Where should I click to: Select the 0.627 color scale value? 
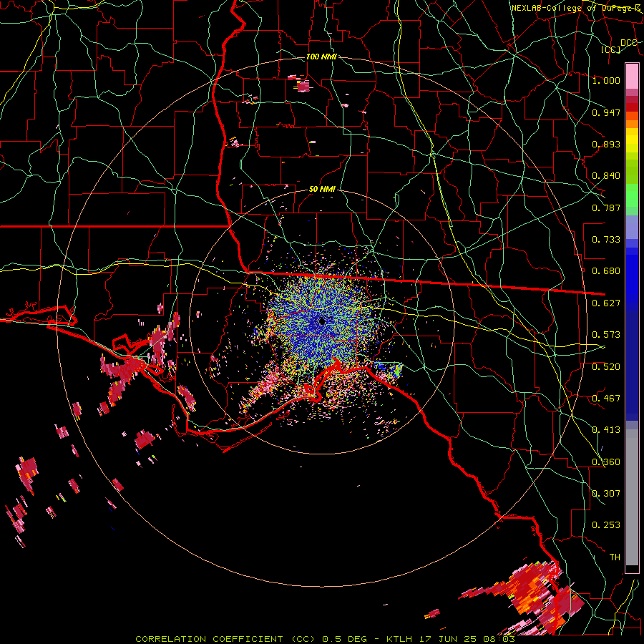[606, 303]
